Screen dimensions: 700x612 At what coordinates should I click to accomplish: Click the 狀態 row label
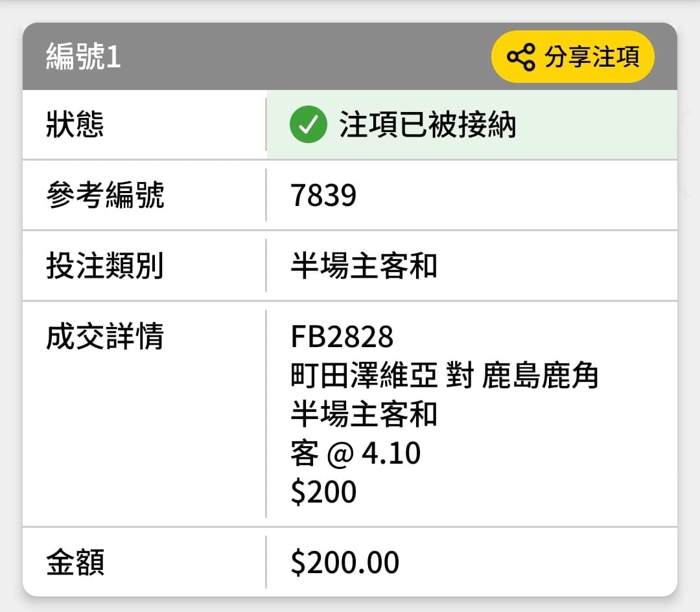75,124
